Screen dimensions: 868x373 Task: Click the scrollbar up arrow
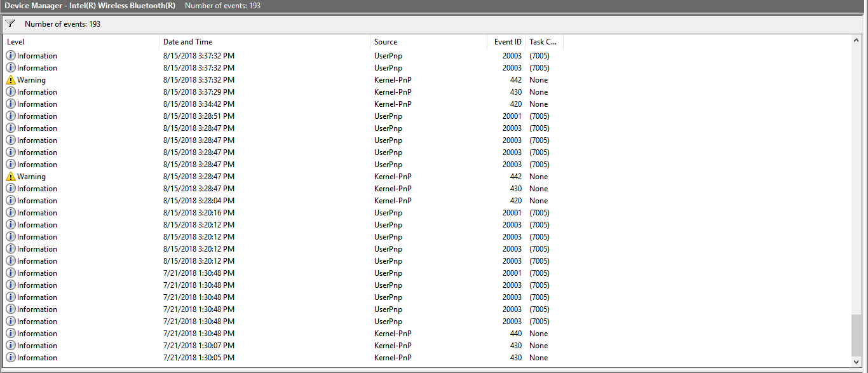coord(857,41)
